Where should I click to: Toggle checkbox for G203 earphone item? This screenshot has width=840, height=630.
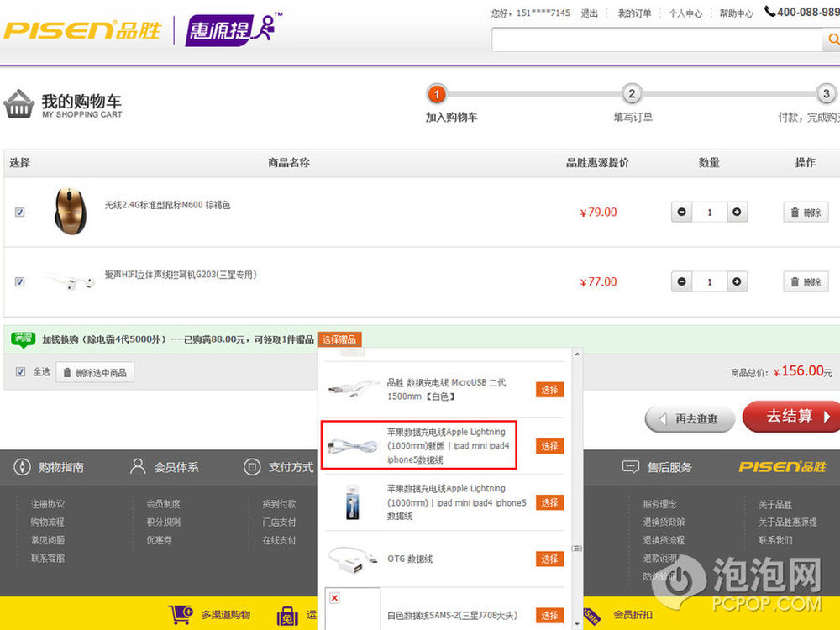tap(20, 281)
